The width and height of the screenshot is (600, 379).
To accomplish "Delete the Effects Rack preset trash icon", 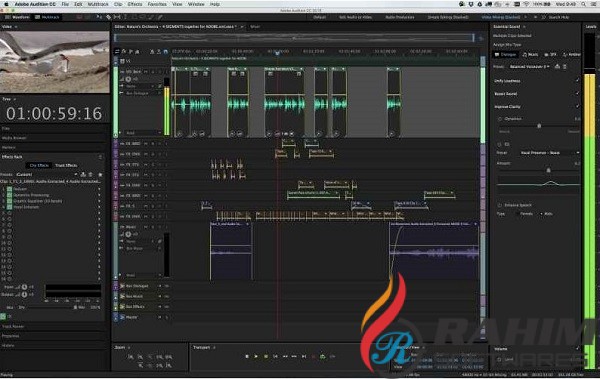I will tap(90, 175).
